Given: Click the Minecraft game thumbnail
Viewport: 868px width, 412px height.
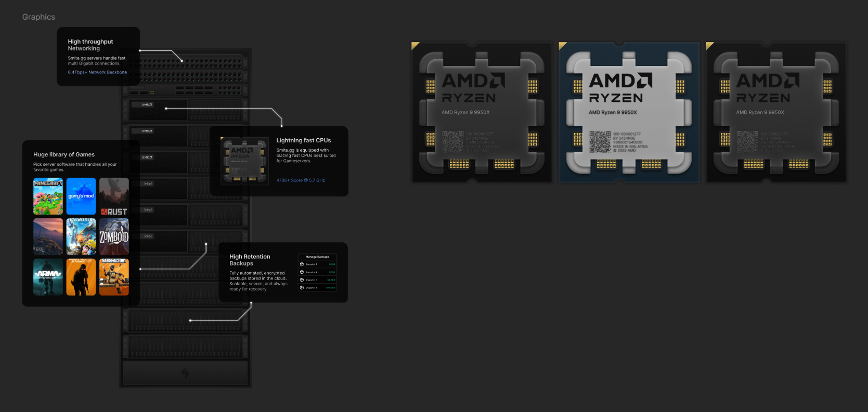Looking at the screenshot, I should pos(48,196).
